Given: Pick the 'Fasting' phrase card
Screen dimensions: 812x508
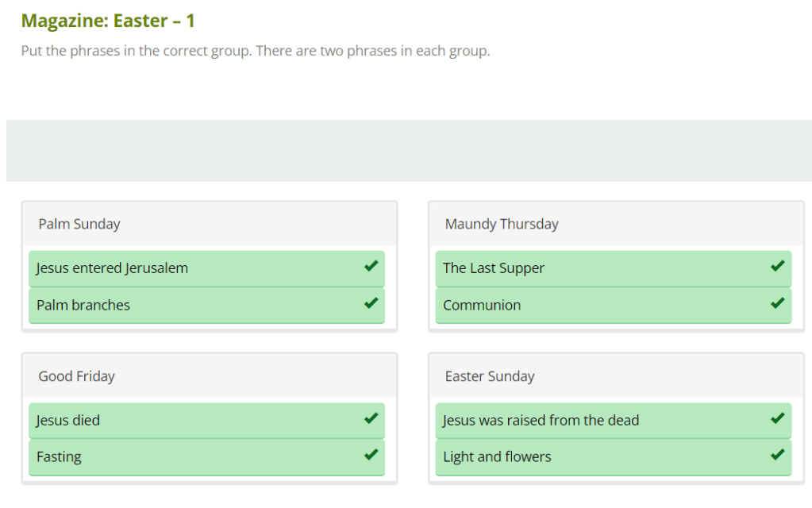Looking at the screenshot, I should pyautogui.click(x=59, y=457).
